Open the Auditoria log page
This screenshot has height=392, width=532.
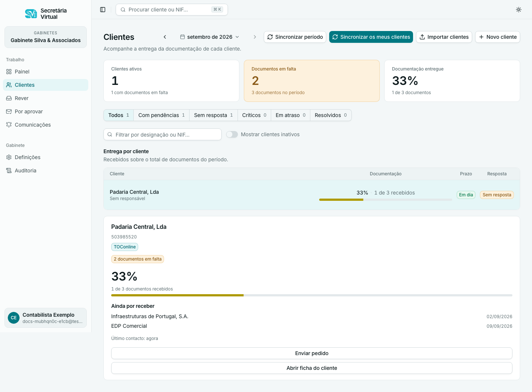click(45, 171)
